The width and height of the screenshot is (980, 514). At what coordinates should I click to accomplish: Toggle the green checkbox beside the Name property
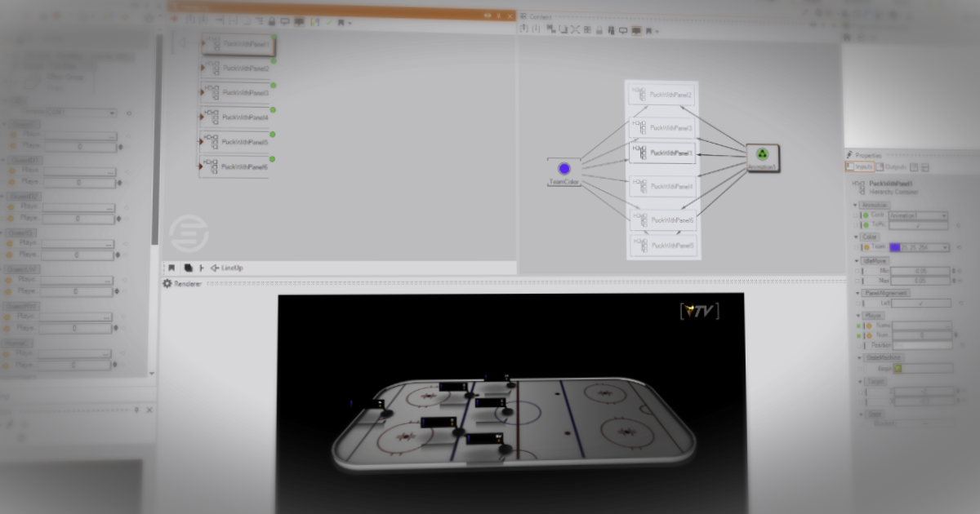[x=857, y=324]
